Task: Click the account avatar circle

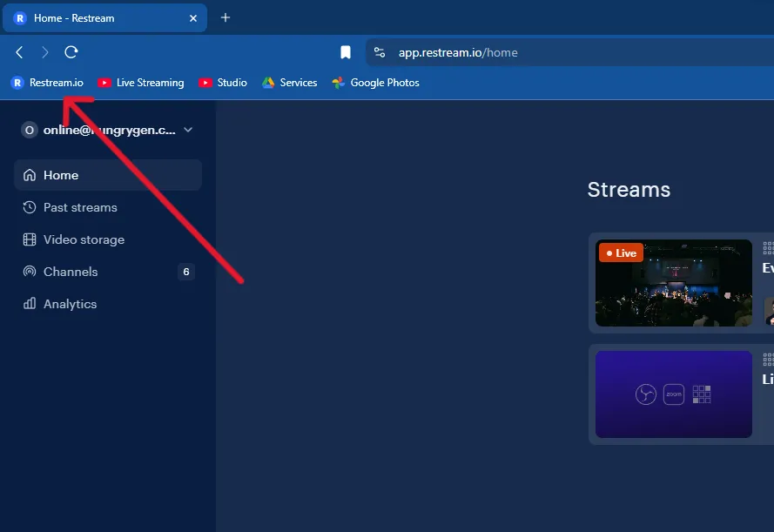Action: tap(30, 130)
